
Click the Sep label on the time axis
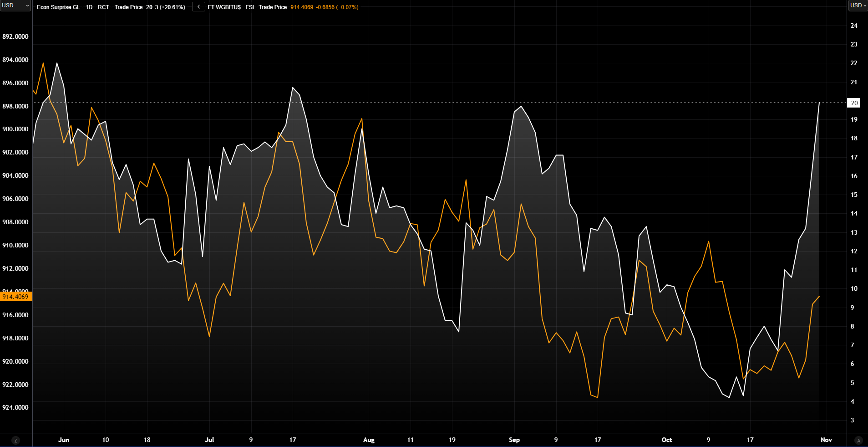(514, 440)
